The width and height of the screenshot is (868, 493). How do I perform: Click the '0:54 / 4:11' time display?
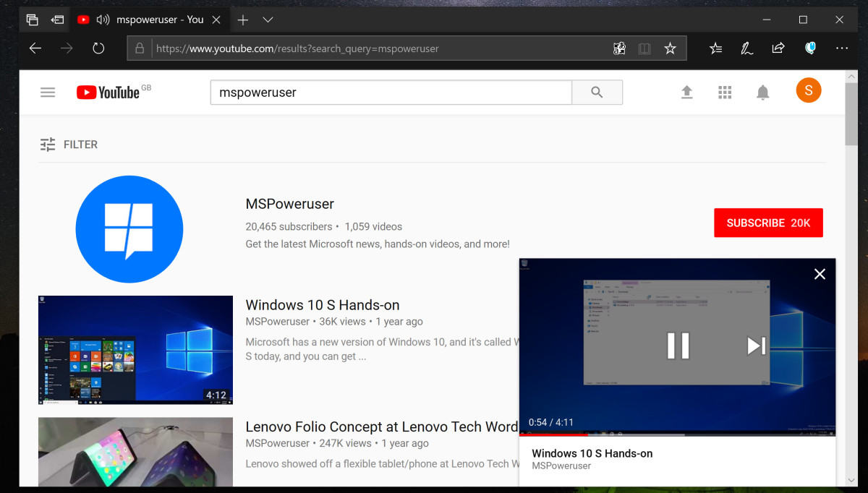click(551, 422)
